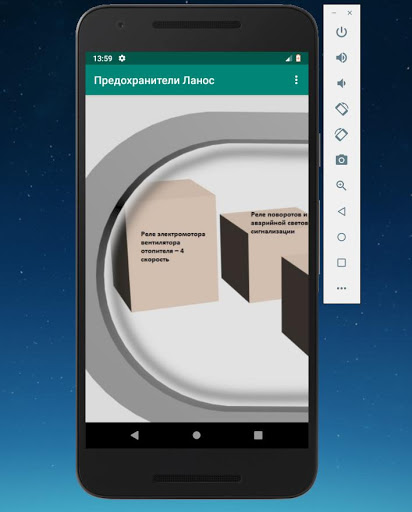
Task: Rotate the device left using the rotate icon
Action: (x=341, y=109)
